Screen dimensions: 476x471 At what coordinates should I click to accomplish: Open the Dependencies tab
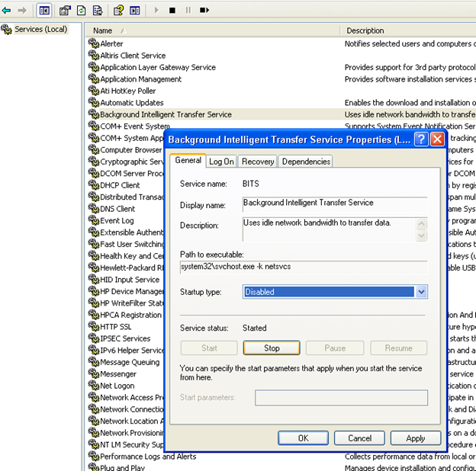coord(306,162)
